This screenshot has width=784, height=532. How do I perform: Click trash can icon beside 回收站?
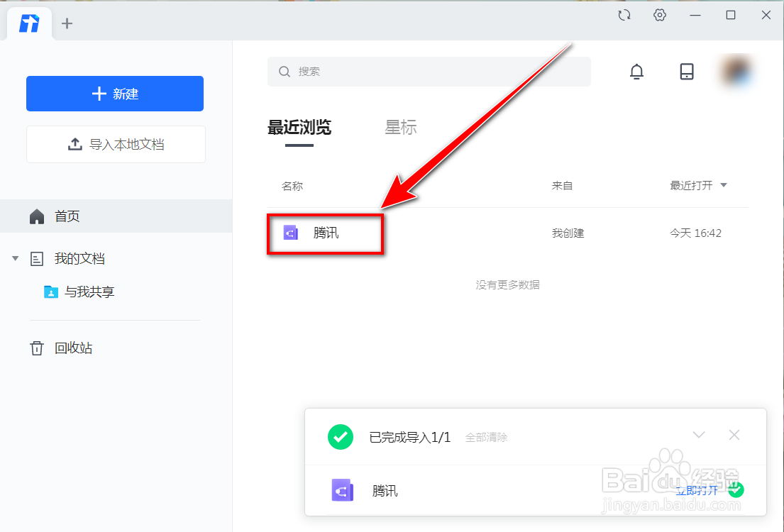[x=36, y=348]
